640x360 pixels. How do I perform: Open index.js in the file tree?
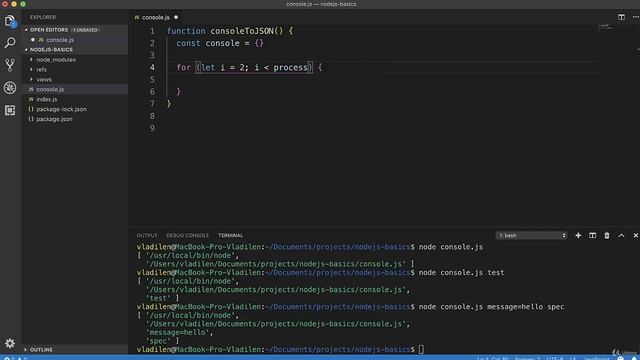click(x=47, y=99)
